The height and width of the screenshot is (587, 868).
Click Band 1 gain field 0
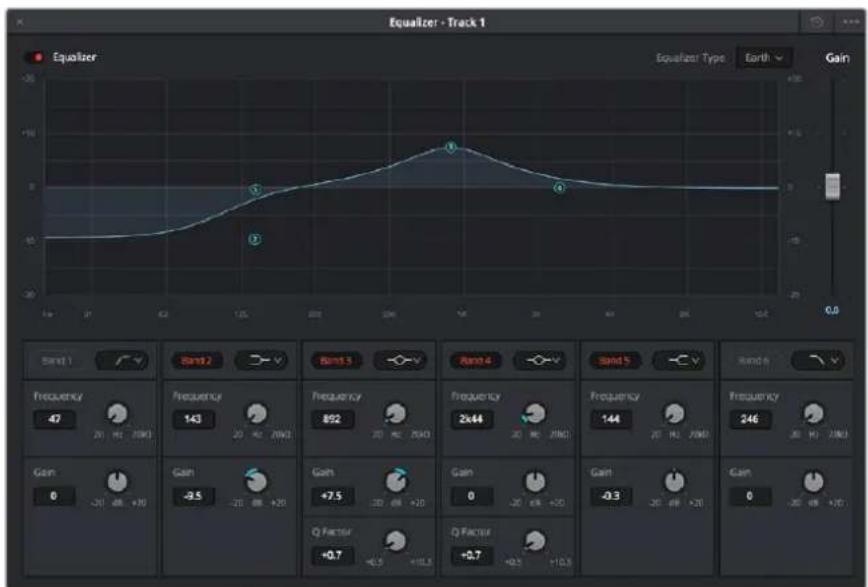tap(54, 496)
